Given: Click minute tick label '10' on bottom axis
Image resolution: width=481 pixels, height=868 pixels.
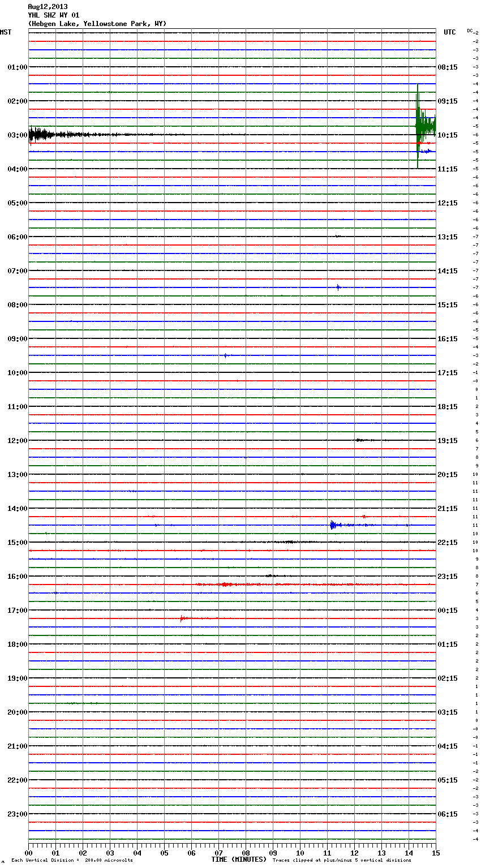Looking at the screenshot, I should point(300,853).
